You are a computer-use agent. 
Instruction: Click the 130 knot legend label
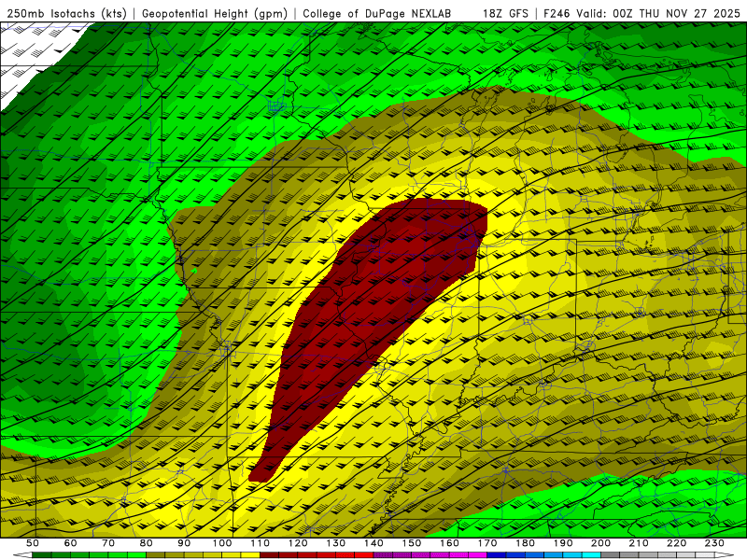tap(336, 543)
